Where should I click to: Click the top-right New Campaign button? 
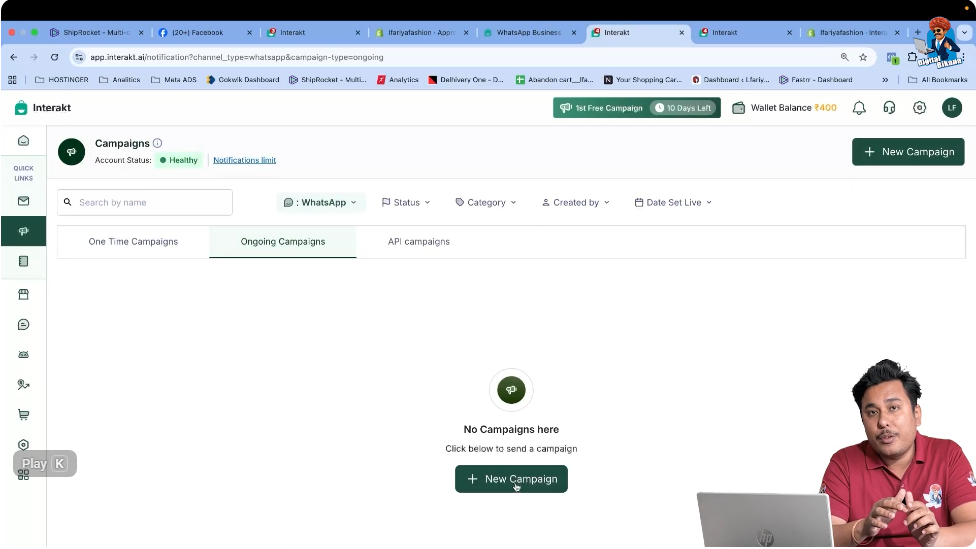(x=908, y=152)
